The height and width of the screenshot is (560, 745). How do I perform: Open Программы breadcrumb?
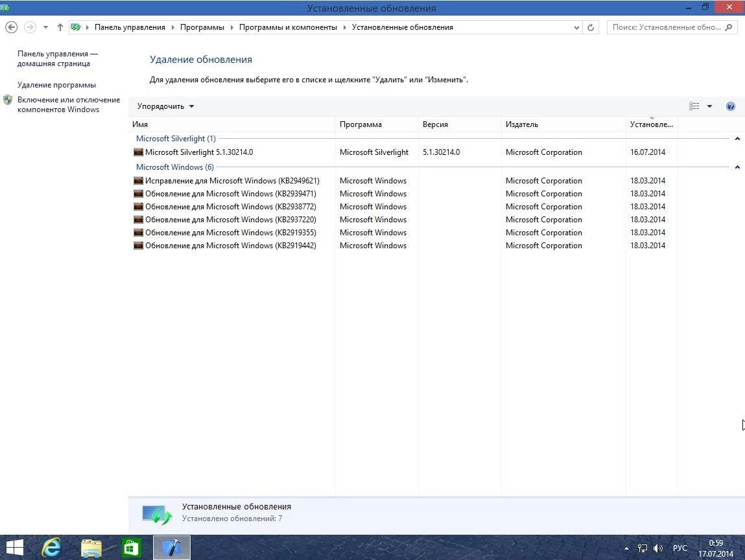(x=202, y=27)
